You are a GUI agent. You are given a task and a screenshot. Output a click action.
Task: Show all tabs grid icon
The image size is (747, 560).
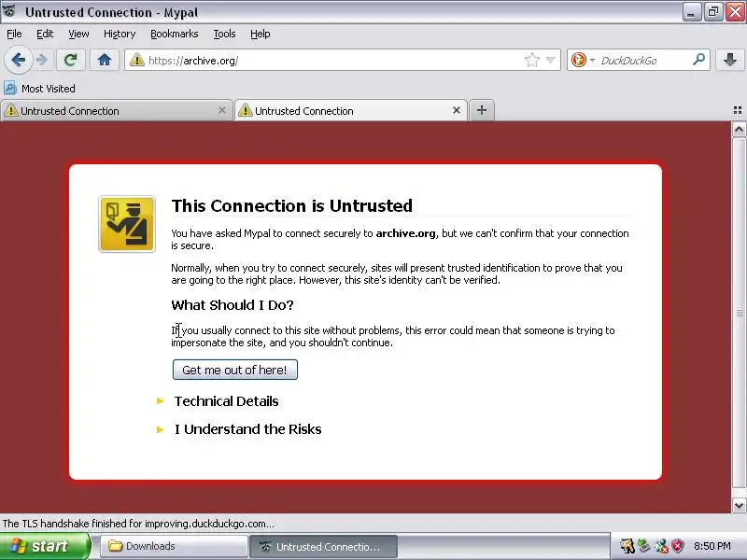click(738, 110)
